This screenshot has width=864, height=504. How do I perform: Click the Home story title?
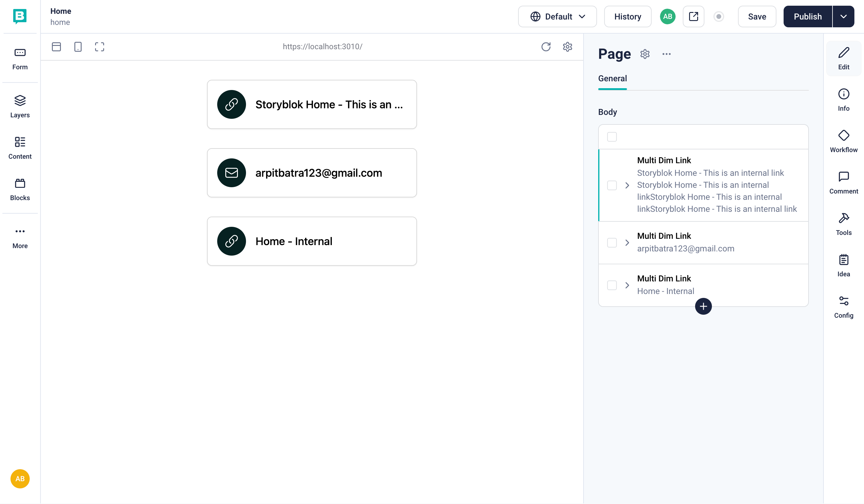pos(61,11)
